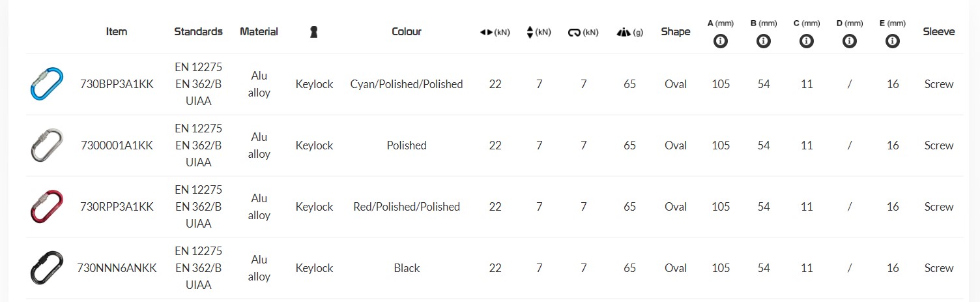Click the keyhole gate-type icon in header
Screen dimensions: 980x302
click(x=314, y=32)
